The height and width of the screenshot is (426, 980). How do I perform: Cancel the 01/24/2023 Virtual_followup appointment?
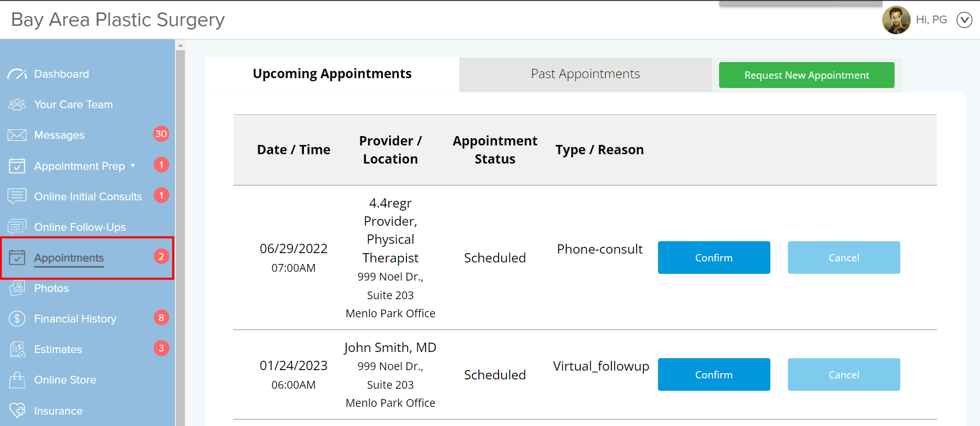pyautogui.click(x=844, y=374)
